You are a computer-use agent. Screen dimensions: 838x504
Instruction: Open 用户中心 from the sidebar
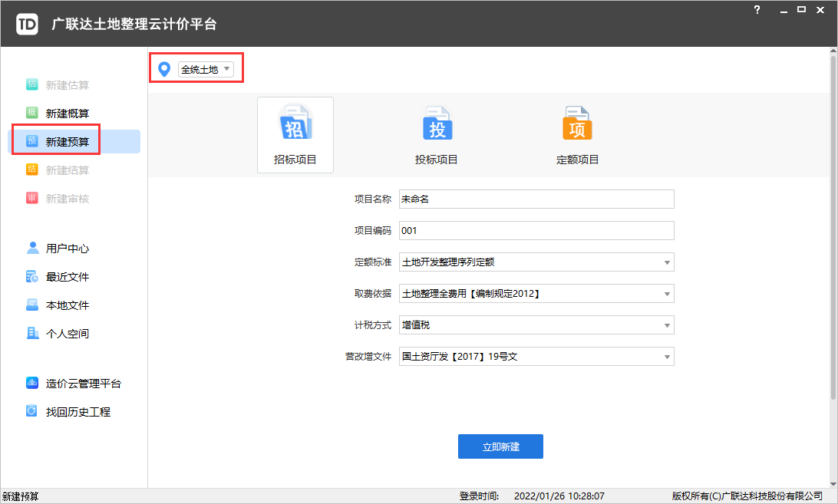67,249
